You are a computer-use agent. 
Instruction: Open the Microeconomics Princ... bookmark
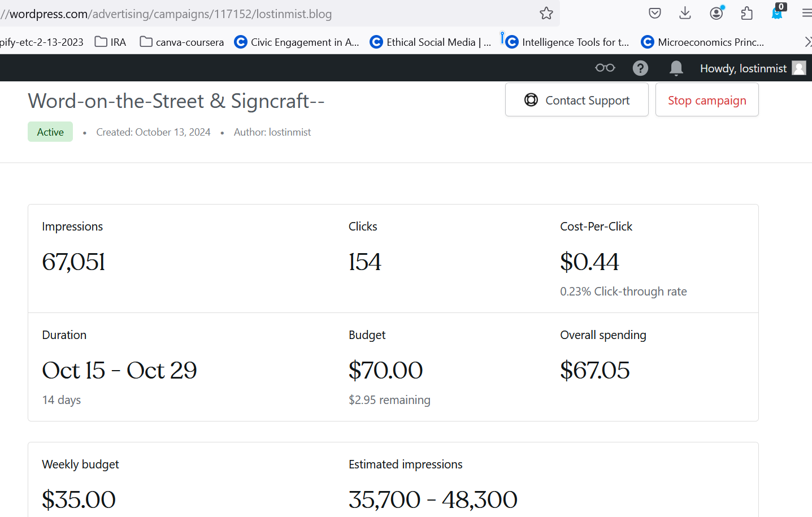tap(703, 42)
